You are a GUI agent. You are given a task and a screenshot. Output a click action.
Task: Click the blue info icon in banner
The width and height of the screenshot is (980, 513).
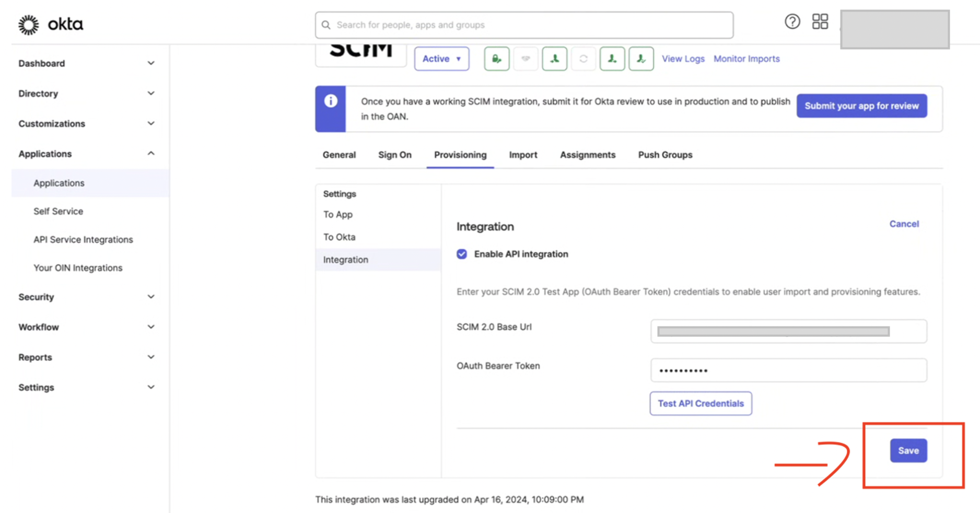(x=330, y=101)
